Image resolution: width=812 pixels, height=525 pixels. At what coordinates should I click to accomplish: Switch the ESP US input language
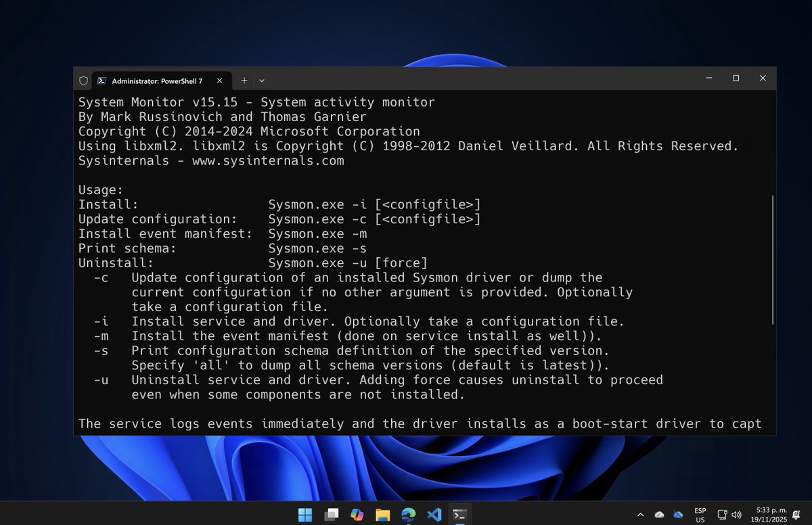click(700, 515)
